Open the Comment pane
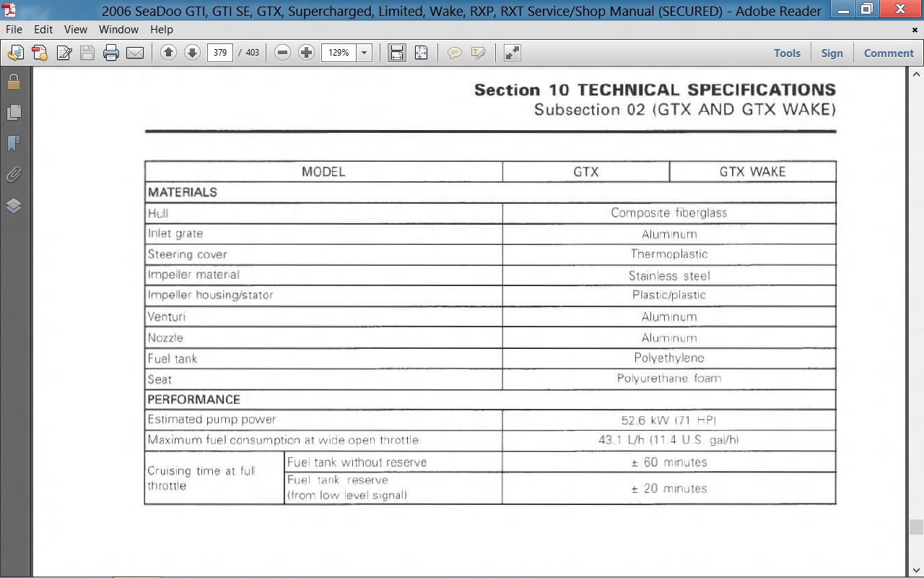Viewport: 924px width, 578px height. point(889,53)
